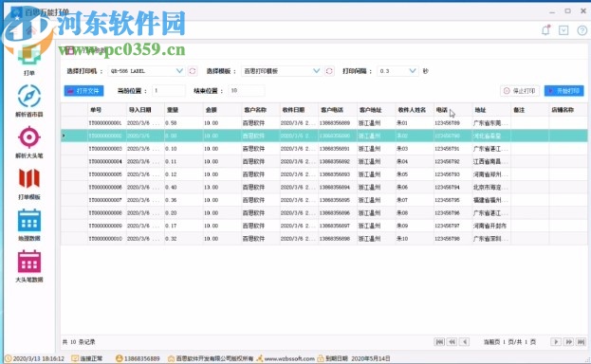
Task: Select the row with weight 0.10
Action: 324,149
